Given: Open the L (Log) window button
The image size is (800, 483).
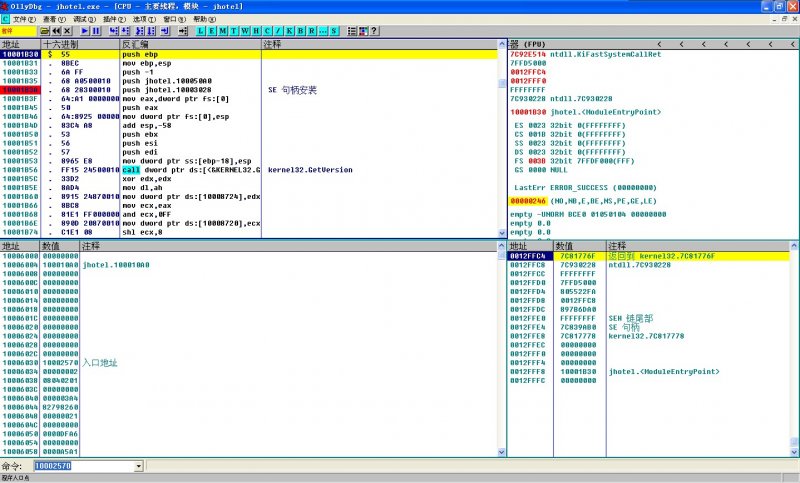Looking at the screenshot, I should pos(201,31).
